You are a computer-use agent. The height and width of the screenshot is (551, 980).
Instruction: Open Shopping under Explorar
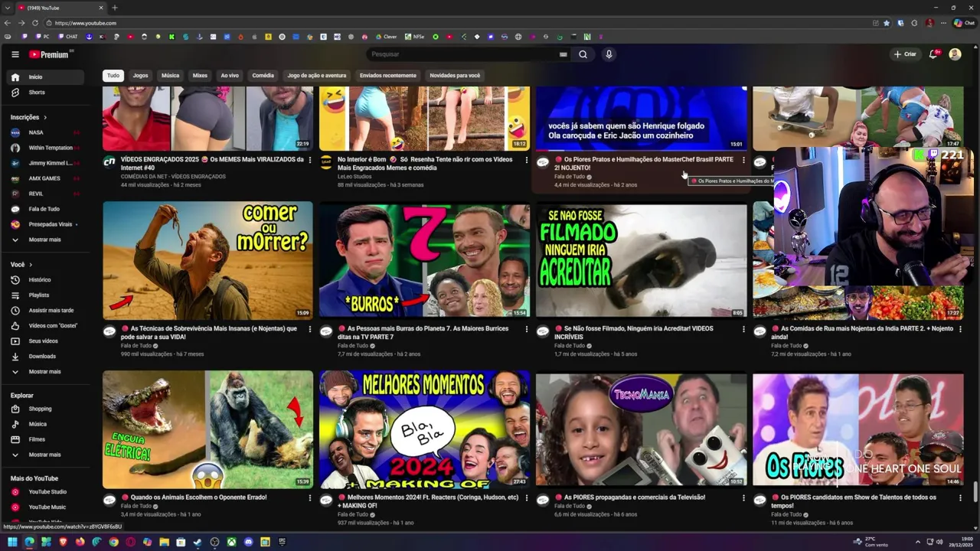coord(46,409)
